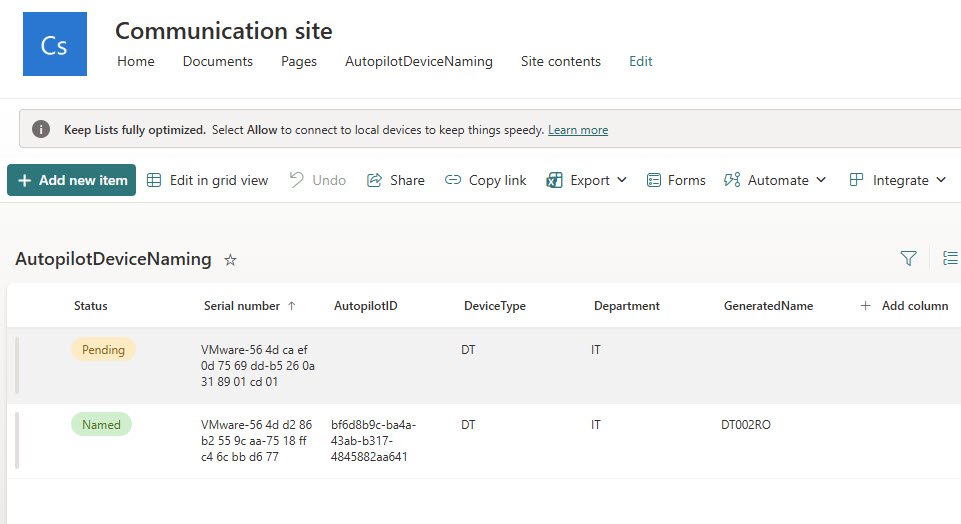Favorite the AutopilotDeviceNaming list with star icon
Viewport: 961px width, 524px height.
point(230,260)
